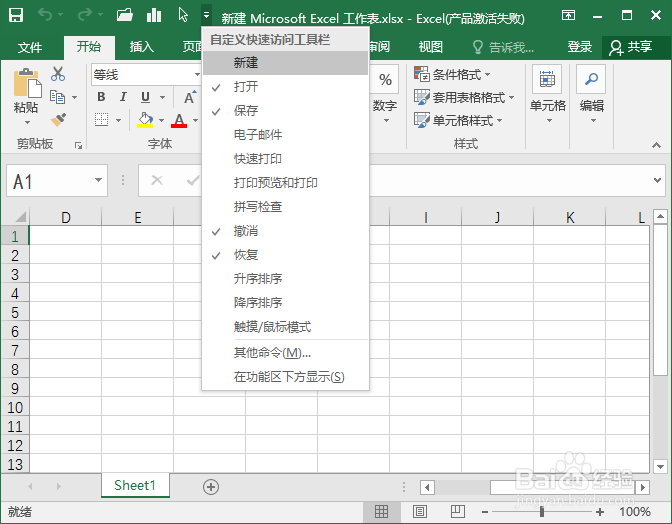The height and width of the screenshot is (524, 672).
Task: Enable 打印预览和打印 in quick access menu
Action: tap(285, 183)
